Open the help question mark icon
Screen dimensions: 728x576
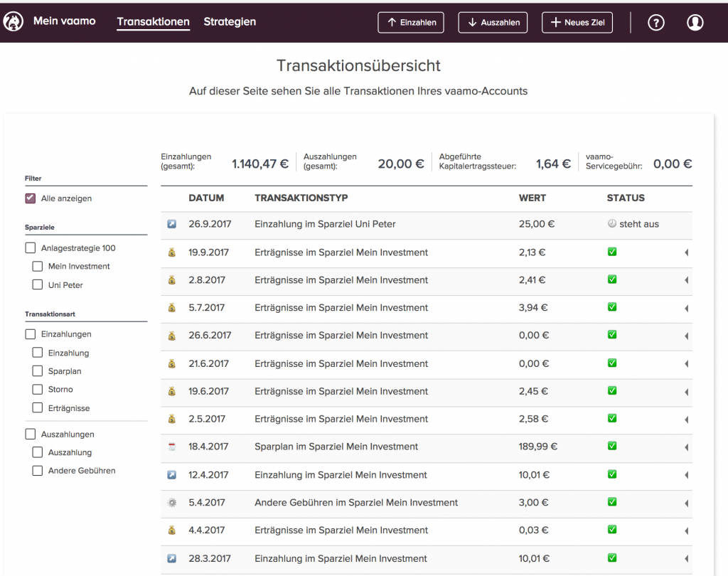click(x=655, y=22)
